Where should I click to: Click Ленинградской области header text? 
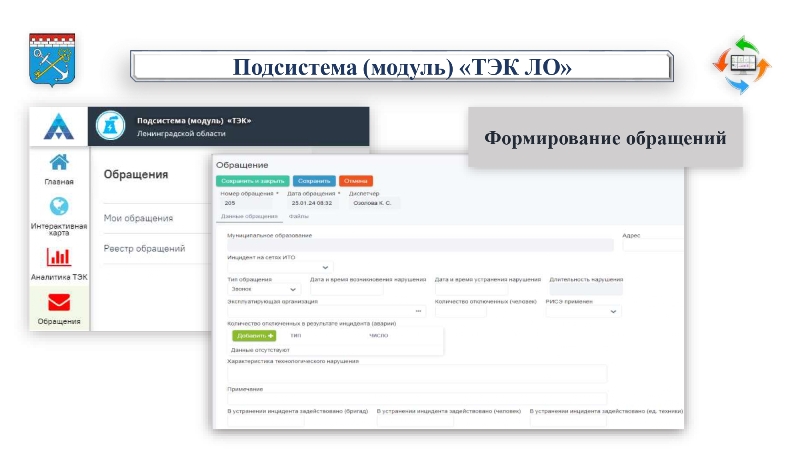click(x=181, y=134)
